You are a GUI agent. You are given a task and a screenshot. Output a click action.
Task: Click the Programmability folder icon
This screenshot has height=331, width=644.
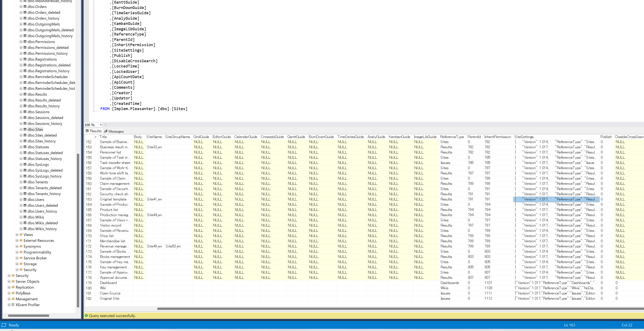coord(21,252)
